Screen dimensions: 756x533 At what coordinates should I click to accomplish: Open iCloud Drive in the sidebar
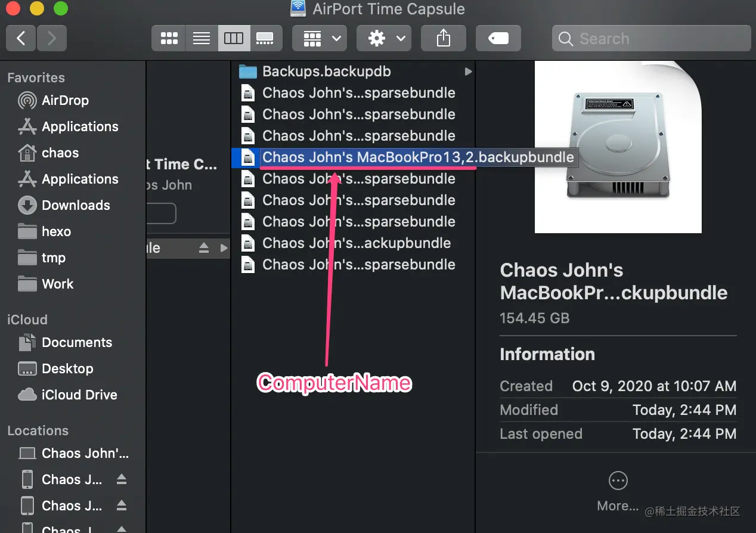pos(79,395)
